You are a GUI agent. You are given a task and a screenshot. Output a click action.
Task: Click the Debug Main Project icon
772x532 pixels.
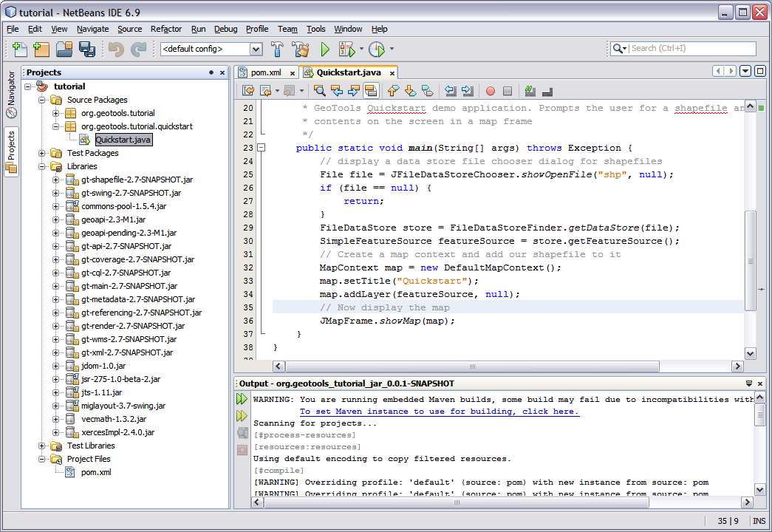click(x=346, y=49)
